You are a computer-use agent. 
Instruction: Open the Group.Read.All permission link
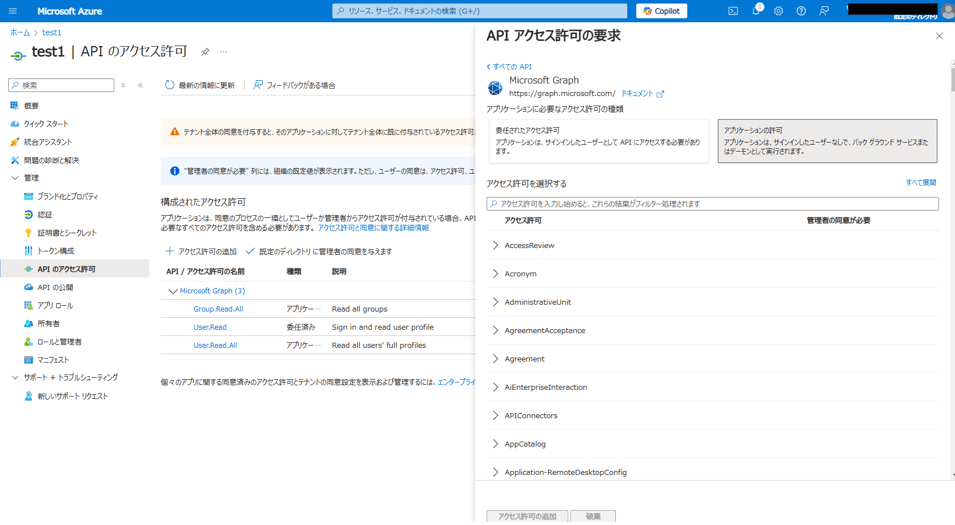[x=218, y=309]
